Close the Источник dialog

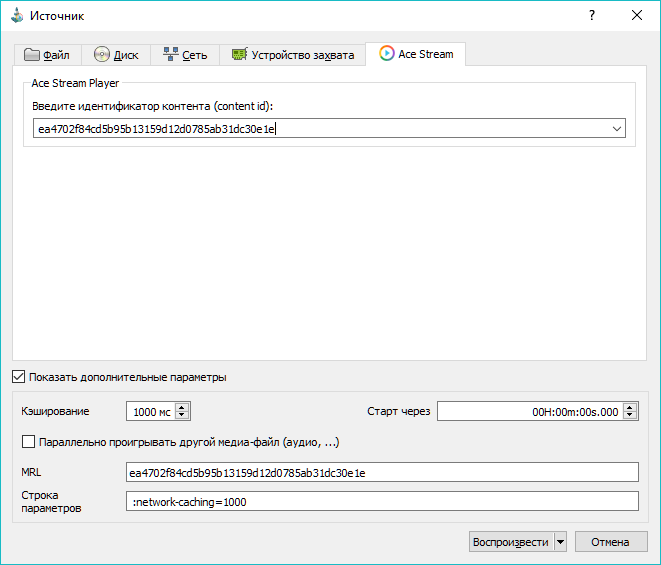[637, 16]
